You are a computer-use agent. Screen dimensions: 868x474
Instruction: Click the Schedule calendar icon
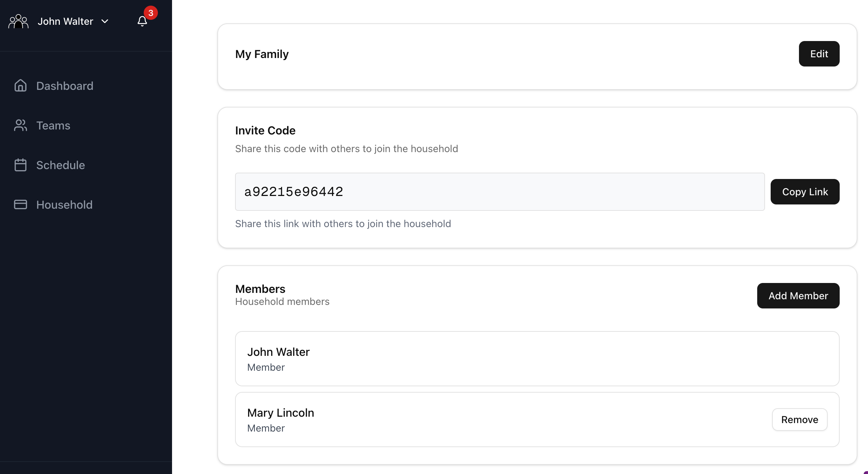[x=21, y=165]
